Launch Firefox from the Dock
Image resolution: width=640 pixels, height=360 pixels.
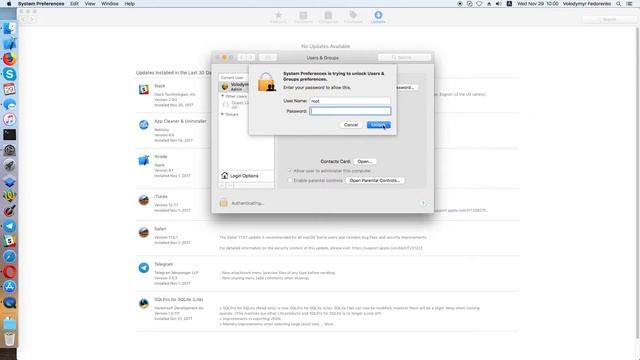[x=9, y=59]
